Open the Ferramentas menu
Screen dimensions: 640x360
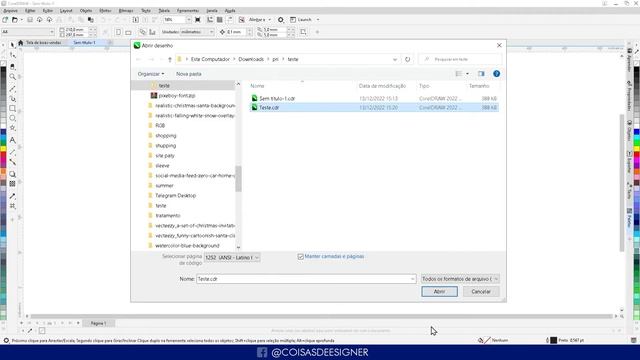coord(188,11)
